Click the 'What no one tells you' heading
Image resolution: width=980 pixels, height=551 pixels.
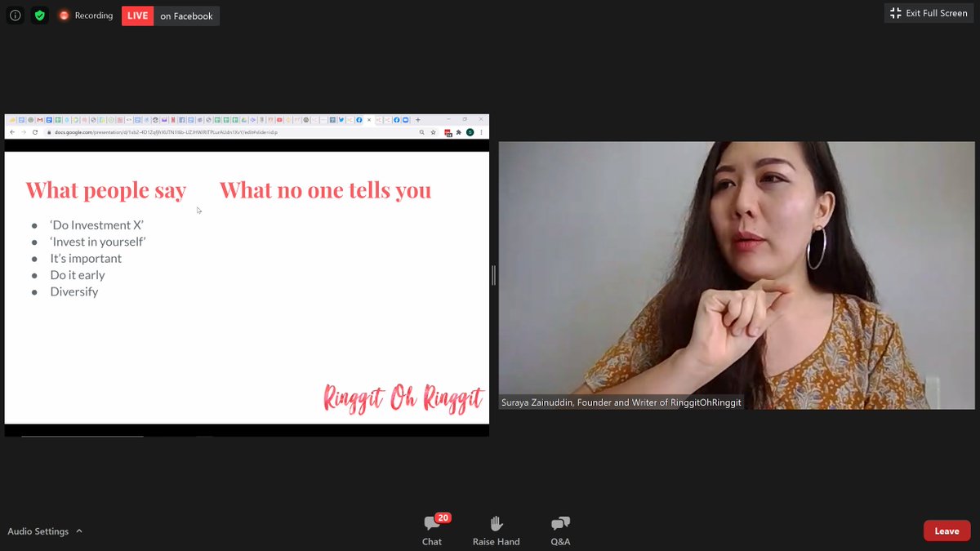point(325,190)
